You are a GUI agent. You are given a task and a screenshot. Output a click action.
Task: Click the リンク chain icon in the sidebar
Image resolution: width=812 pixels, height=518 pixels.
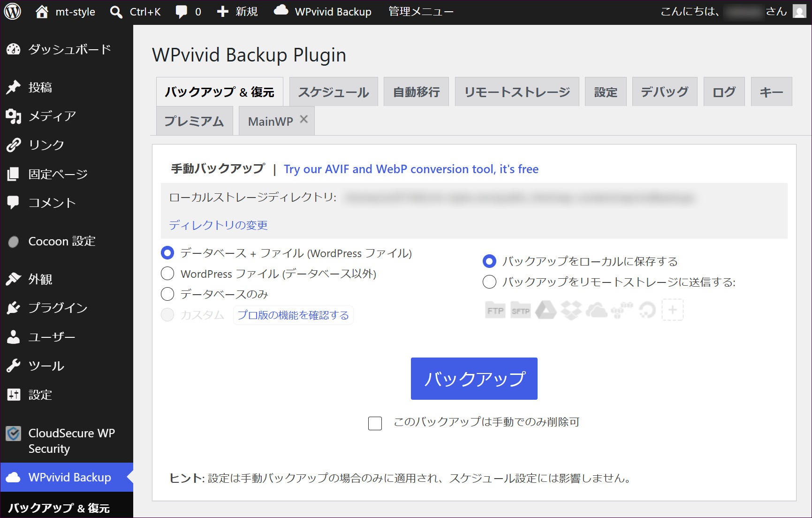pyautogui.click(x=13, y=145)
